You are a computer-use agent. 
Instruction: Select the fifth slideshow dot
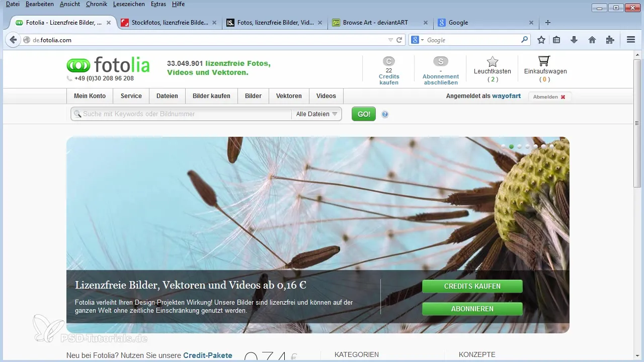point(535,146)
